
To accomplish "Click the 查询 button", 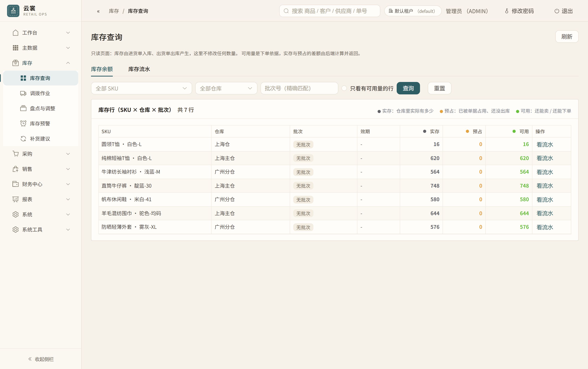I will (408, 88).
